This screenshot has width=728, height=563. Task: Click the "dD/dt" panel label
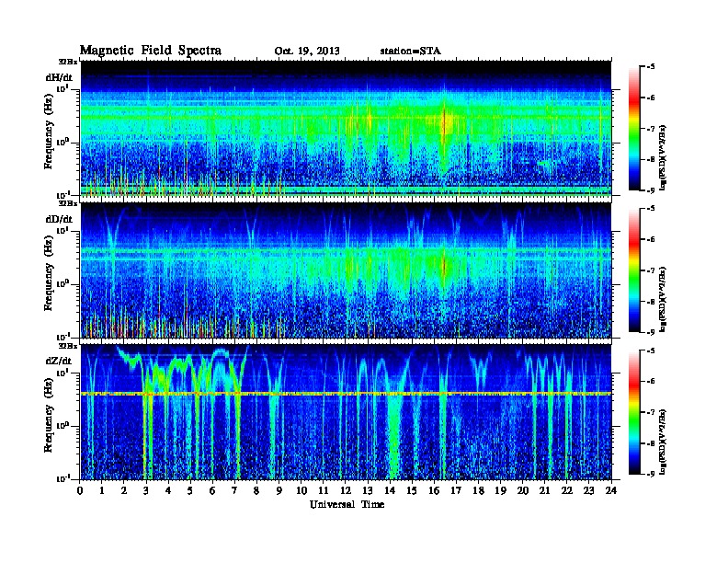[x=59, y=219]
